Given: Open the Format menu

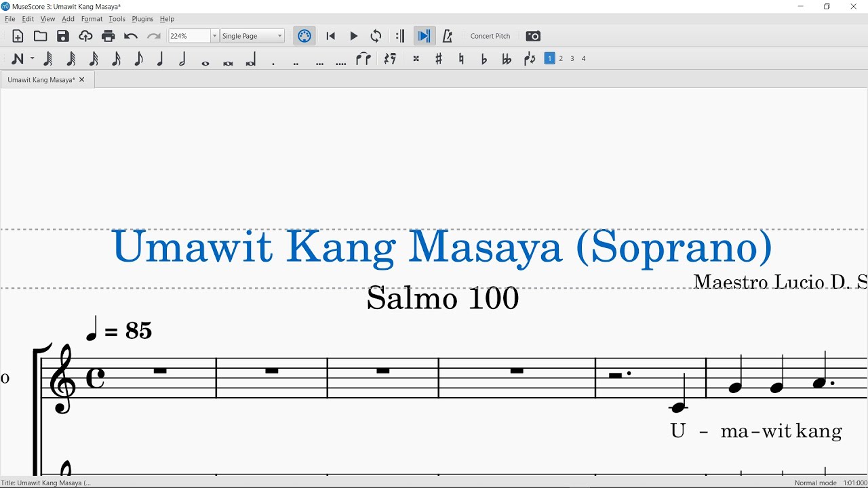Looking at the screenshot, I should 92,19.
